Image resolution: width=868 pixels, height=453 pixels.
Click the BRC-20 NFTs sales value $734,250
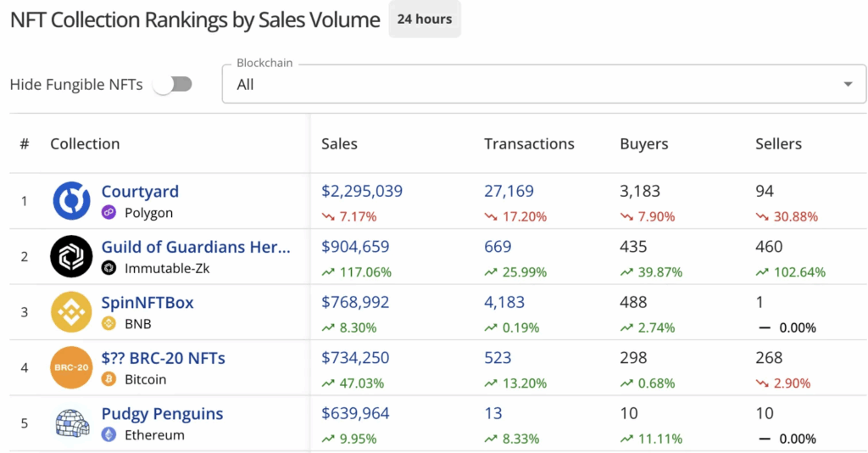pos(355,358)
